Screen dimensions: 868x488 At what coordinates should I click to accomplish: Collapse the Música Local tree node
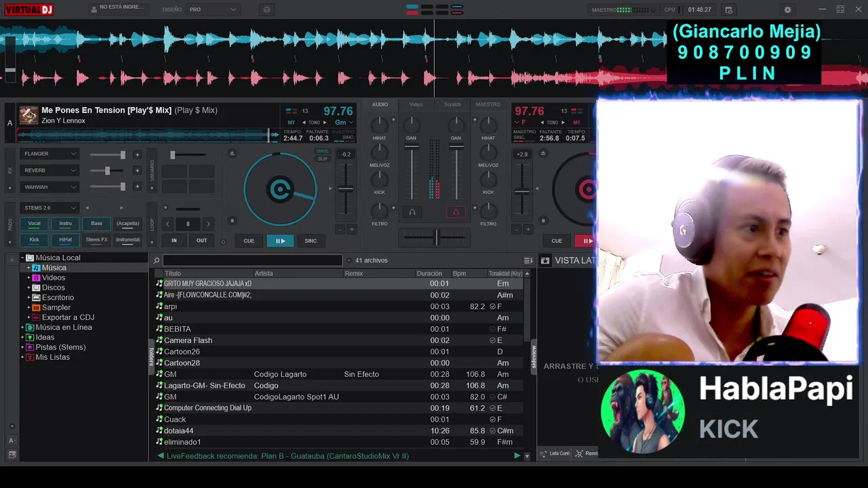(x=22, y=258)
